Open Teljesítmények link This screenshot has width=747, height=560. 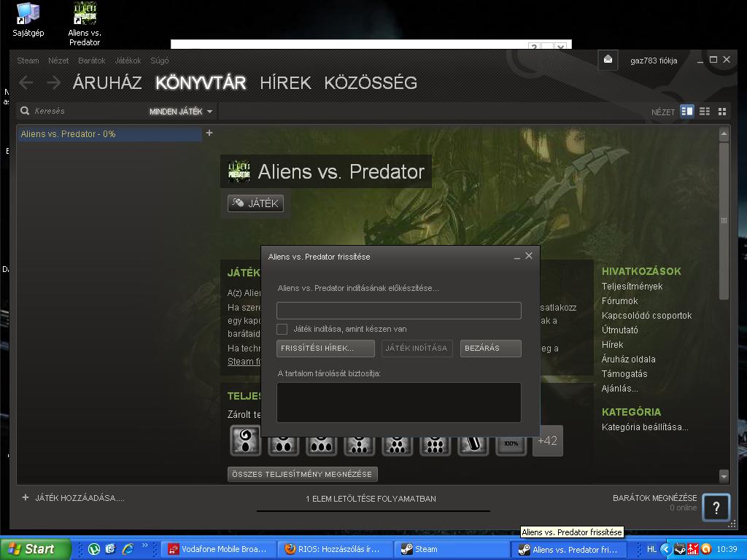(632, 286)
